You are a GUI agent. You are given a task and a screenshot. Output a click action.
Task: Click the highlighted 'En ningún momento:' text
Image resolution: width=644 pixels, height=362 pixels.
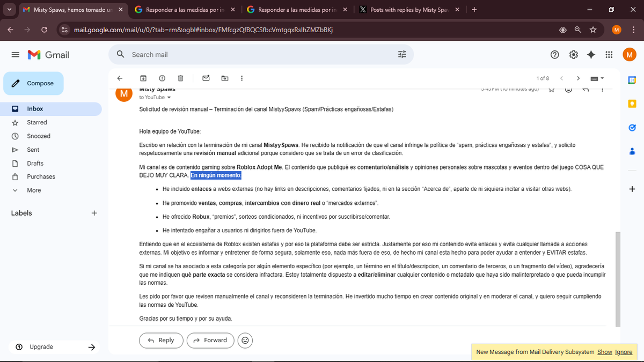[x=216, y=175]
